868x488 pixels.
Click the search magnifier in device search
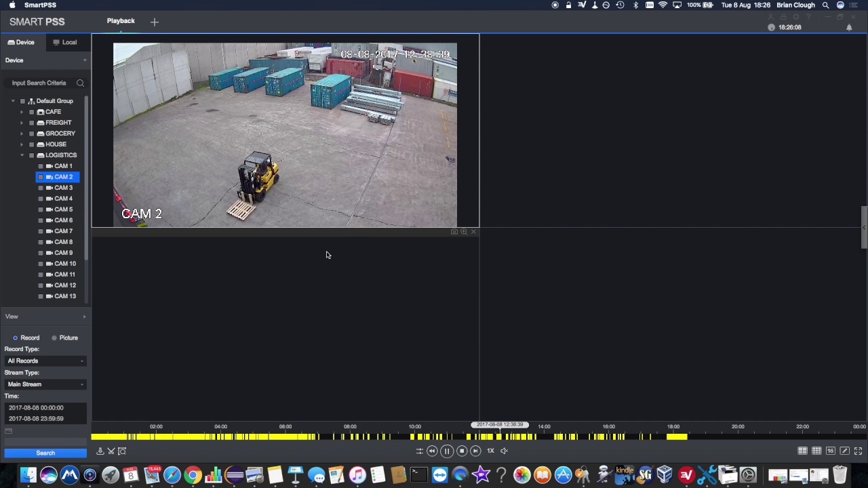[x=80, y=83]
